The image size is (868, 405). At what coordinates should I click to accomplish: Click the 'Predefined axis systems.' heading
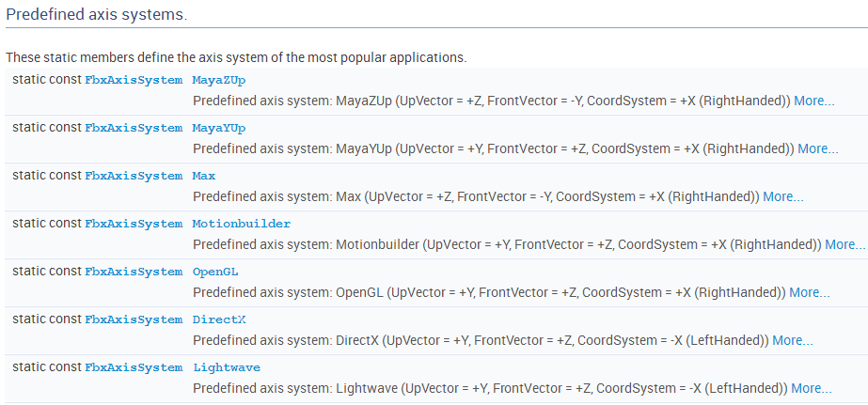coord(96,14)
